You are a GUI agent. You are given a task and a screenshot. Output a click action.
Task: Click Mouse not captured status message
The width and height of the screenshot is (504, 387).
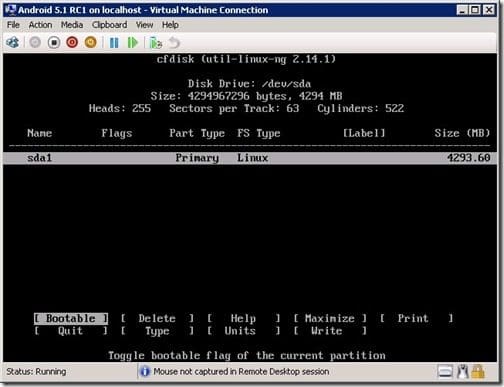pos(241,371)
